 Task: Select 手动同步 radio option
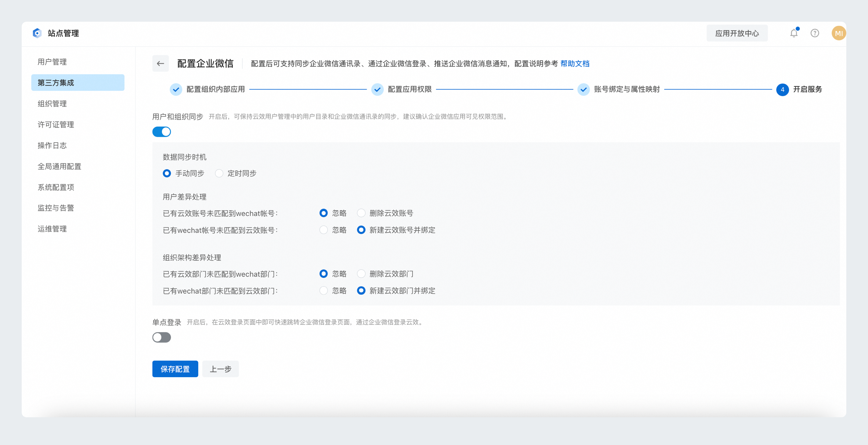(167, 173)
